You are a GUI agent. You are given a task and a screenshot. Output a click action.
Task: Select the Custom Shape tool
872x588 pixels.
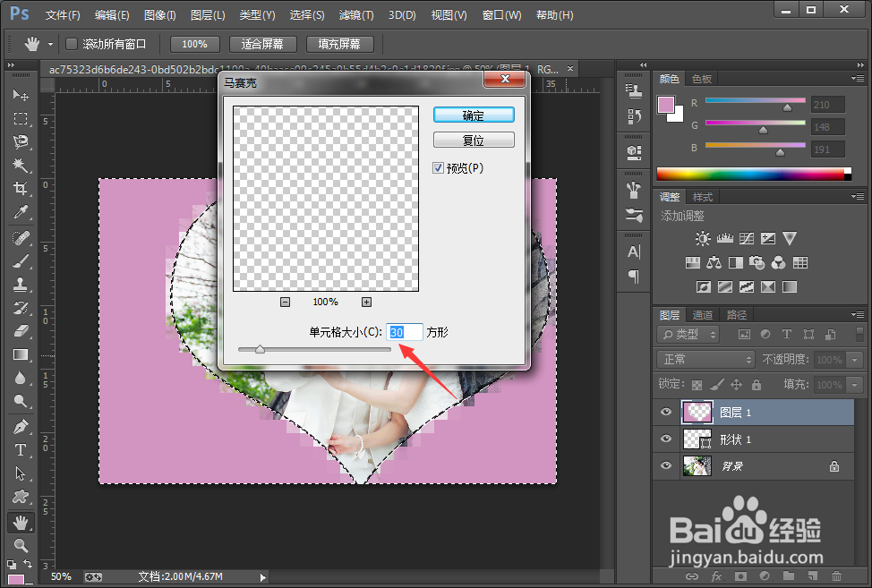[x=21, y=497]
